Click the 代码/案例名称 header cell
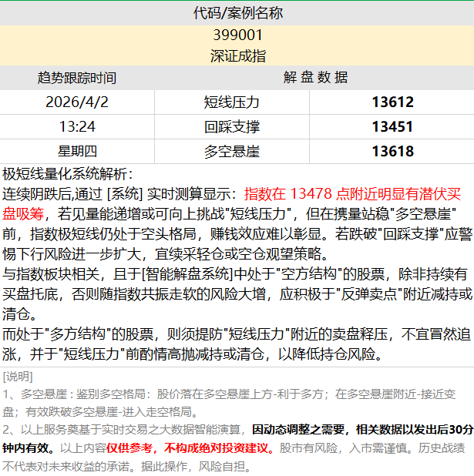 tap(237, 13)
